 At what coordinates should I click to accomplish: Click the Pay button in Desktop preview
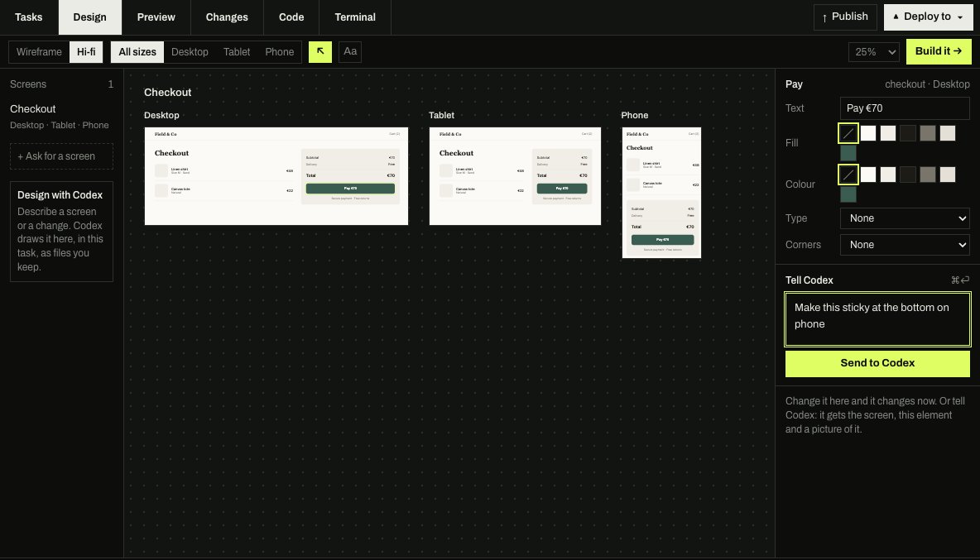(350, 189)
